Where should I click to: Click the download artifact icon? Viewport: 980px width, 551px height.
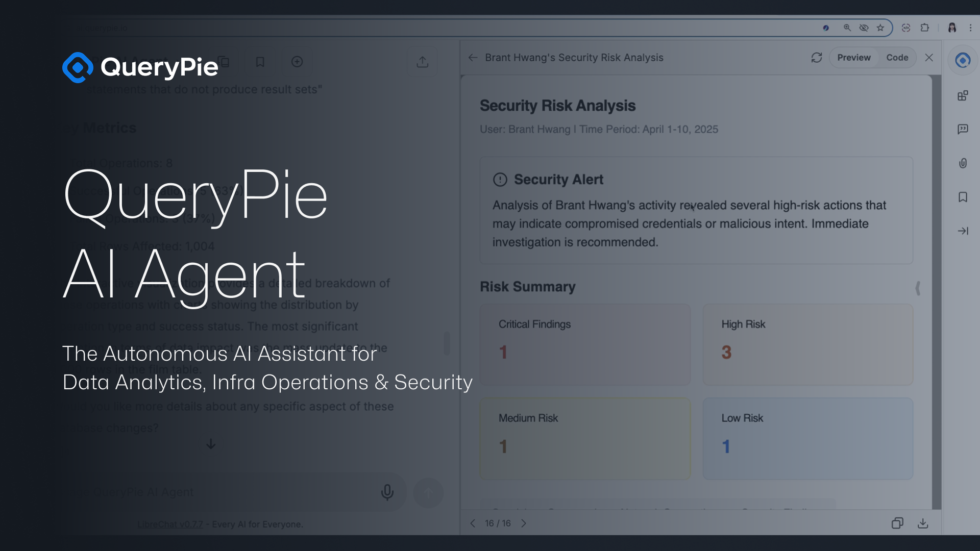pyautogui.click(x=923, y=523)
